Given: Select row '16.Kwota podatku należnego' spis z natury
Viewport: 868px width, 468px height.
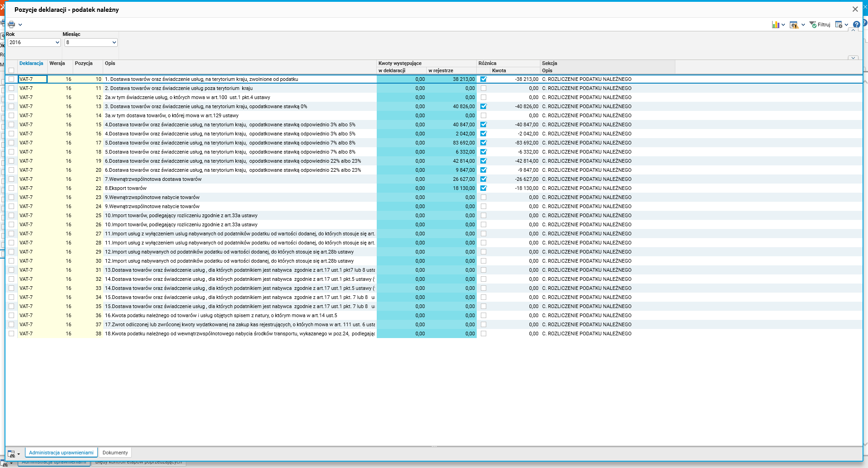Looking at the screenshot, I should (221, 315).
